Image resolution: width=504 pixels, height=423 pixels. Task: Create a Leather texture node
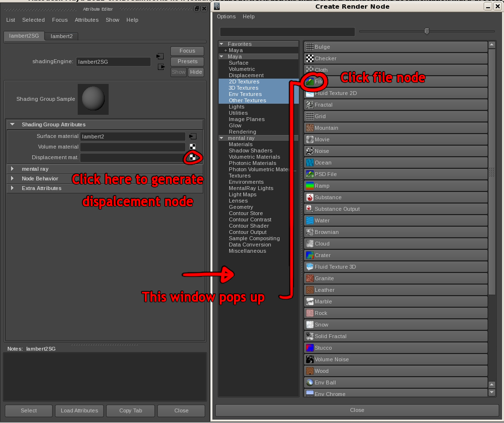(396, 290)
